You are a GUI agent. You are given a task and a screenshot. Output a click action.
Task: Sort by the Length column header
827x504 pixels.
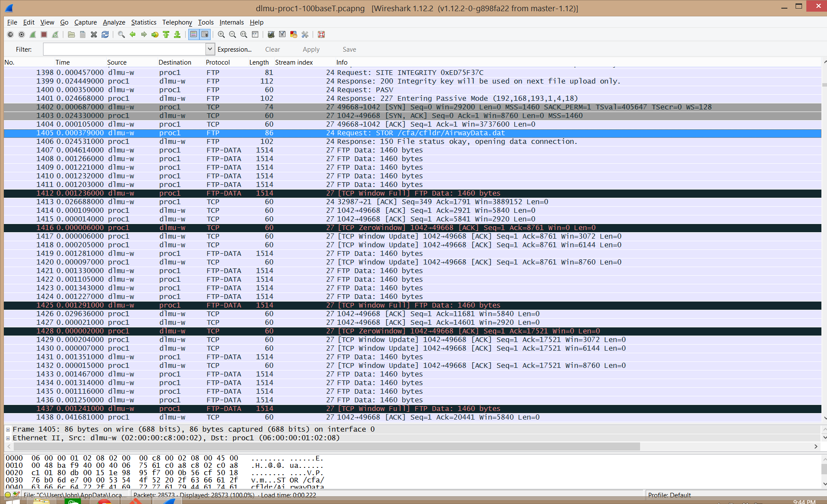point(261,62)
